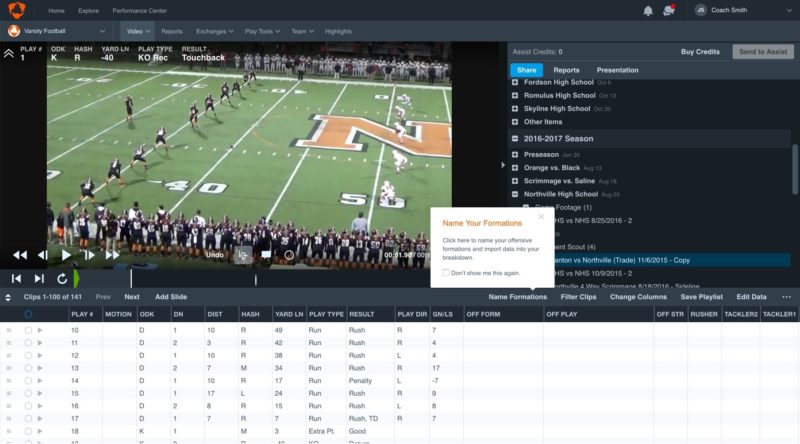Click the Buy Credits link
Screen dimensions: 800x444
700,52
